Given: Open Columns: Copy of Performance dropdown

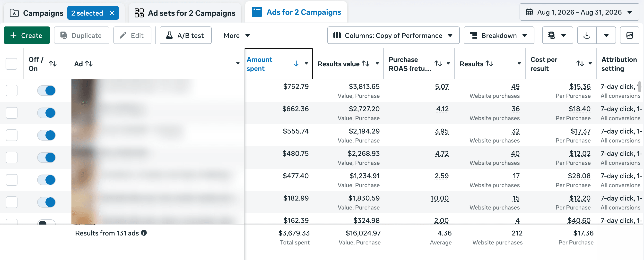Looking at the screenshot, I should 393,35.
